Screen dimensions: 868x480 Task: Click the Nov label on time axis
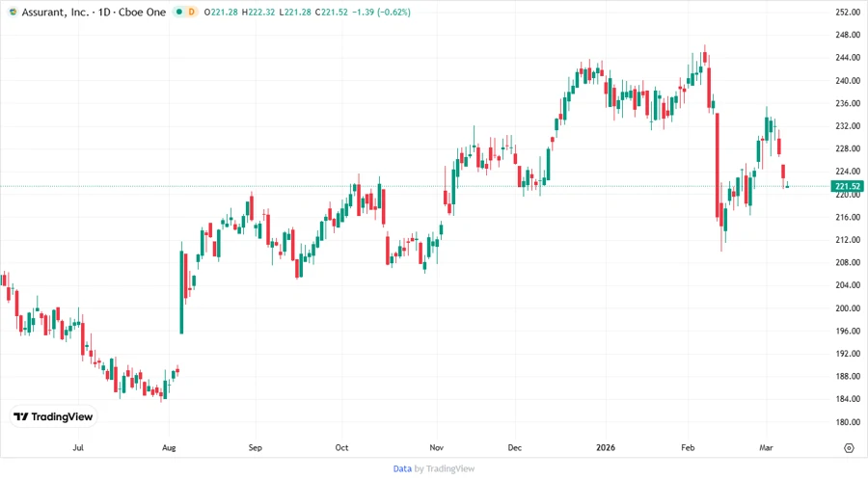tap(437, 447)
